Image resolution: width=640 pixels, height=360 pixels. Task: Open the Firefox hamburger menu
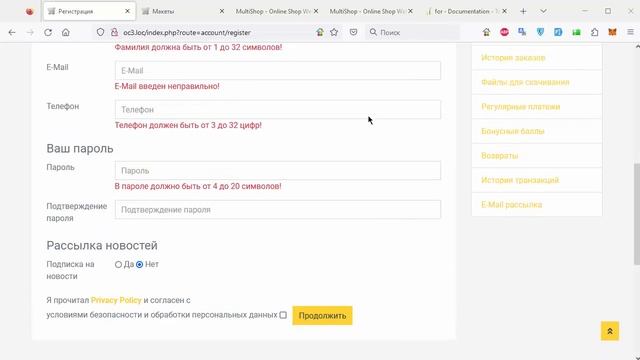coord(631,32)
